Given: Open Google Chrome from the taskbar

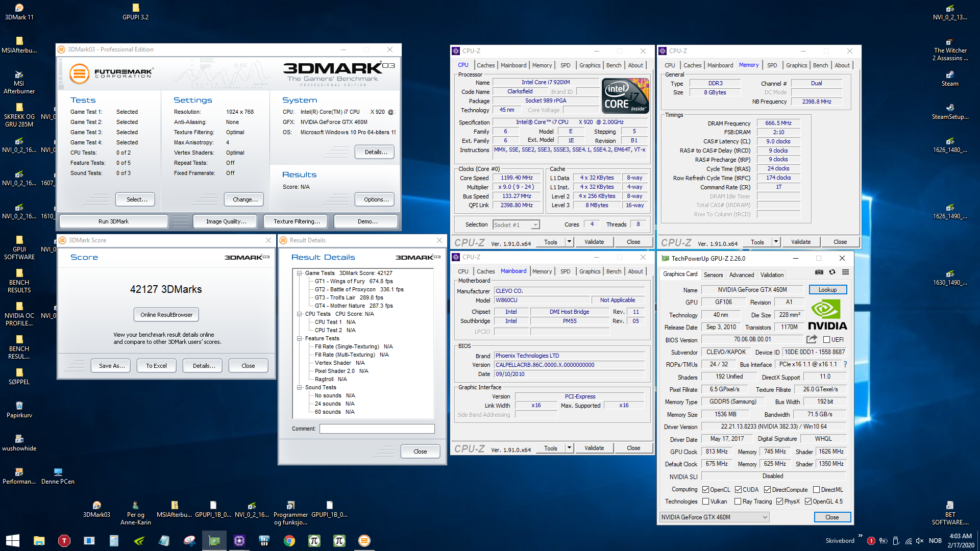Looking at the screenshot, I should 289,541.
